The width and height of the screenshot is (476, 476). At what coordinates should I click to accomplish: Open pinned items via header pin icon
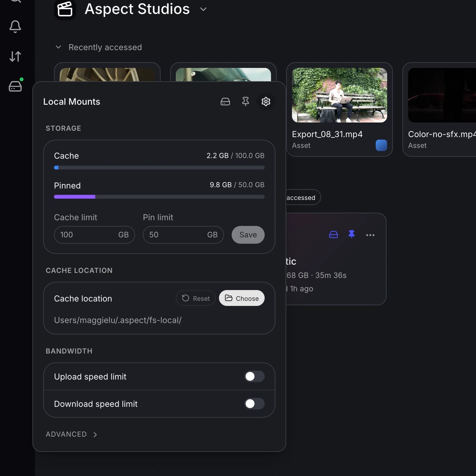point(246,102)
